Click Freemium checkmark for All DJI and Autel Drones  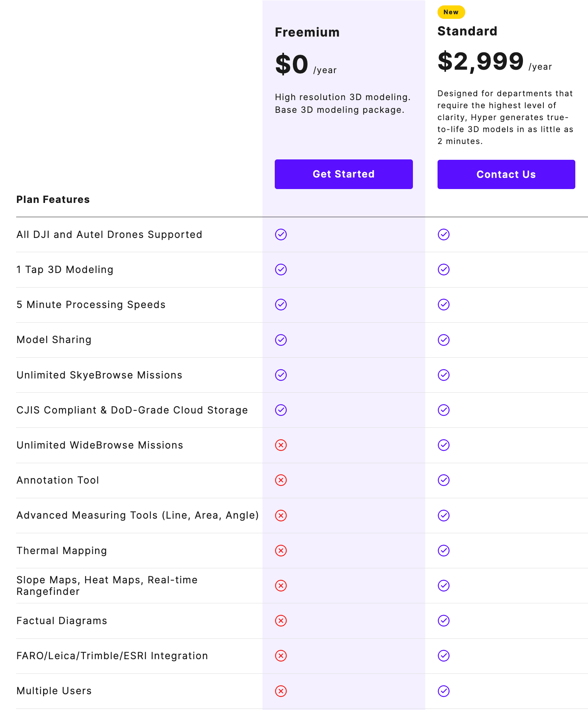point(281,234)
